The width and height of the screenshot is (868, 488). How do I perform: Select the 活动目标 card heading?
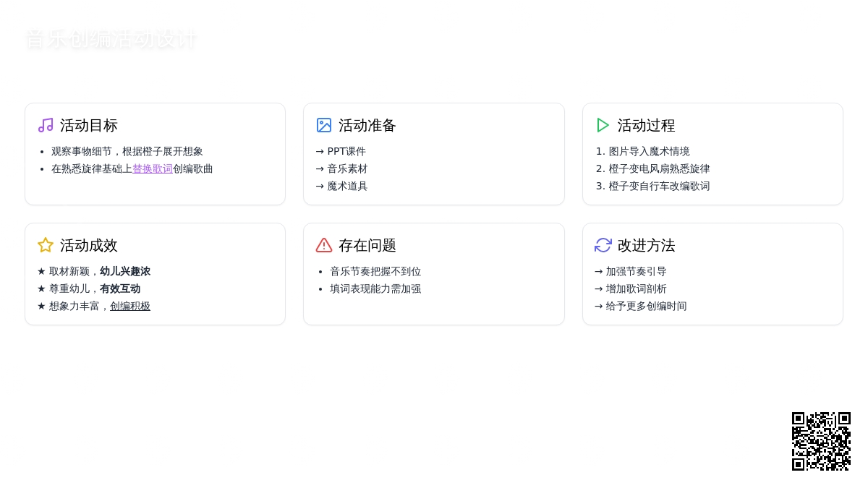click(88, 125)
